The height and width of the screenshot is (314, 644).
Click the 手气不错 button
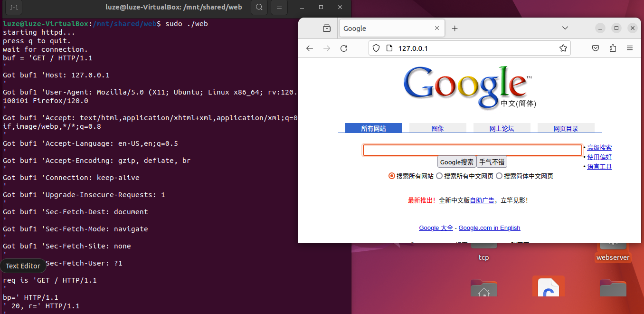[492, 162]
